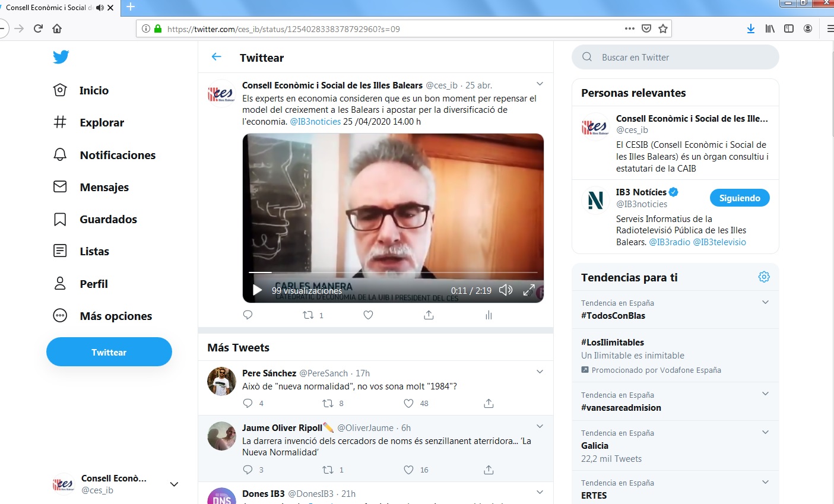Share the CES tweet
Screen dimensions: 834x504
[x=429, y=315]
